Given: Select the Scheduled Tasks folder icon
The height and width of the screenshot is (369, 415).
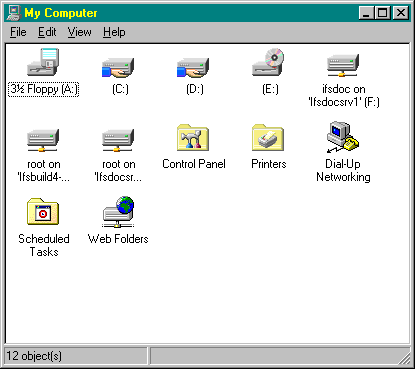Looking at the screenshot, I should tap(43, 212).
